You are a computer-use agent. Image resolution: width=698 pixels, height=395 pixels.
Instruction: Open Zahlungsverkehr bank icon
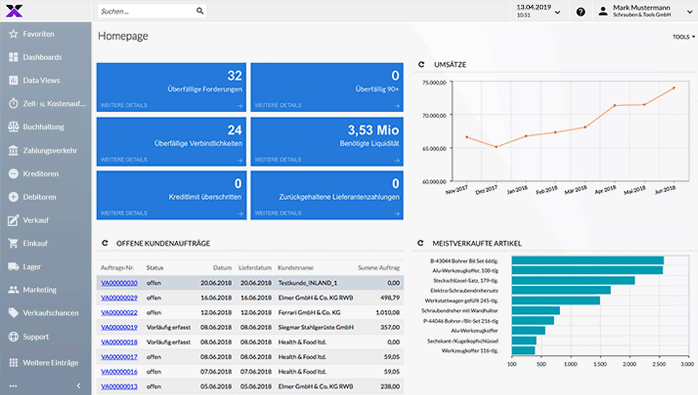pyautogui.click(x=13, y=150)
